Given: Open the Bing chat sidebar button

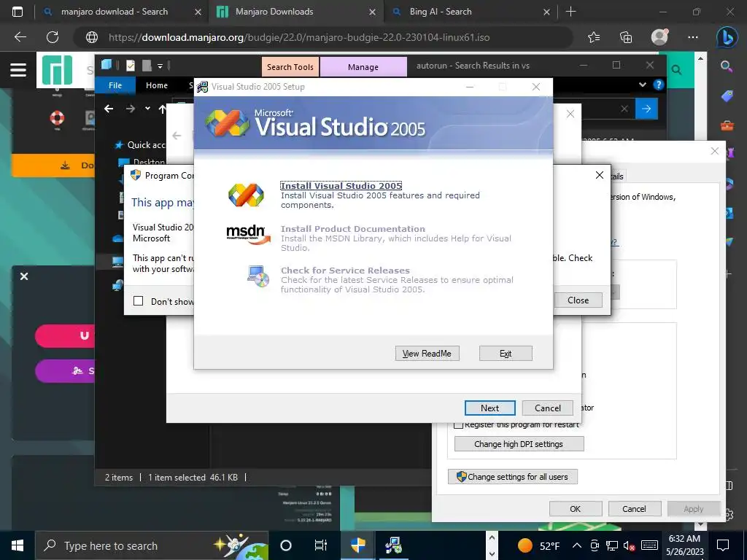Looking at the screenshot, I should click(727, 37).
